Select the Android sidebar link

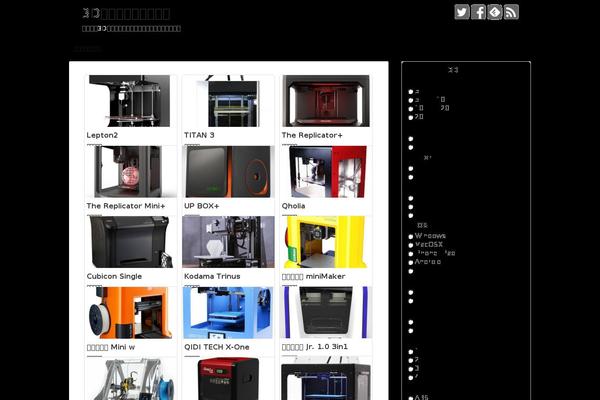pyautogui.click(x=427, y=262)
